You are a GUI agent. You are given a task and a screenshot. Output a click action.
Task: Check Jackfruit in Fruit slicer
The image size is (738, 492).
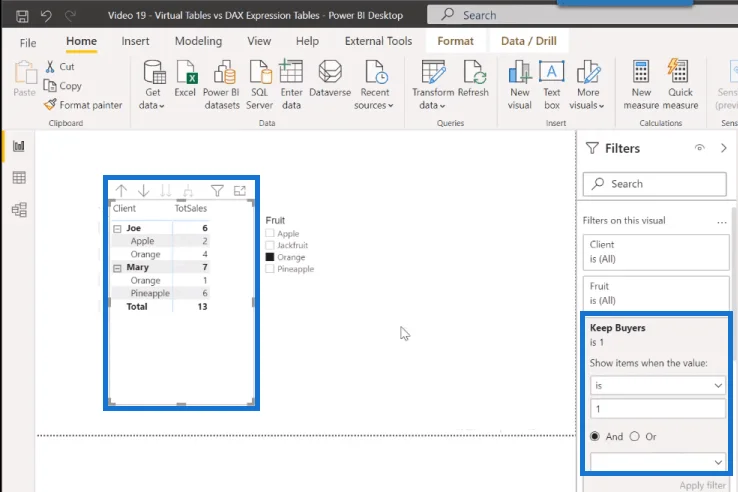270,245
